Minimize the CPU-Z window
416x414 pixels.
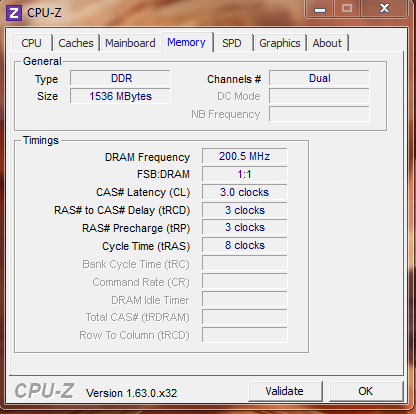pyautogui.click(x=320, y=9)
